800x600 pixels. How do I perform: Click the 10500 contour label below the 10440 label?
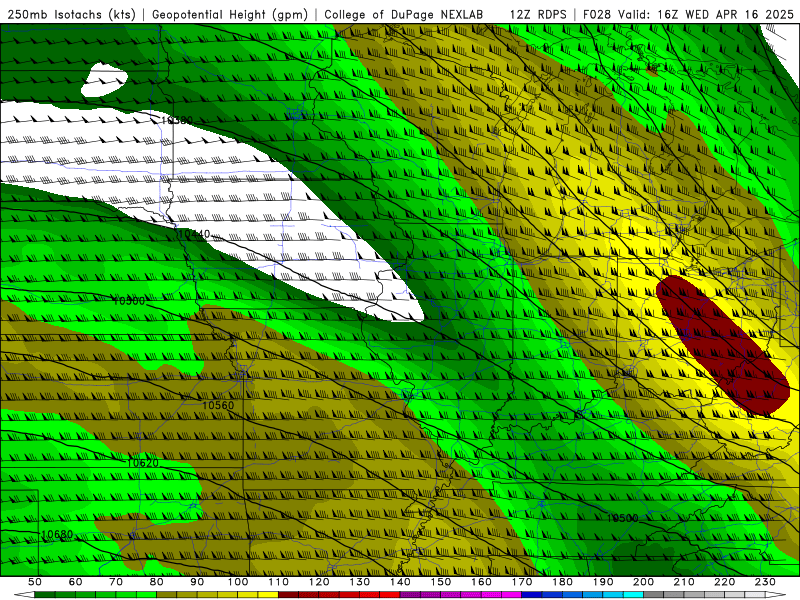pyautogui.click(x=129, y=301)
